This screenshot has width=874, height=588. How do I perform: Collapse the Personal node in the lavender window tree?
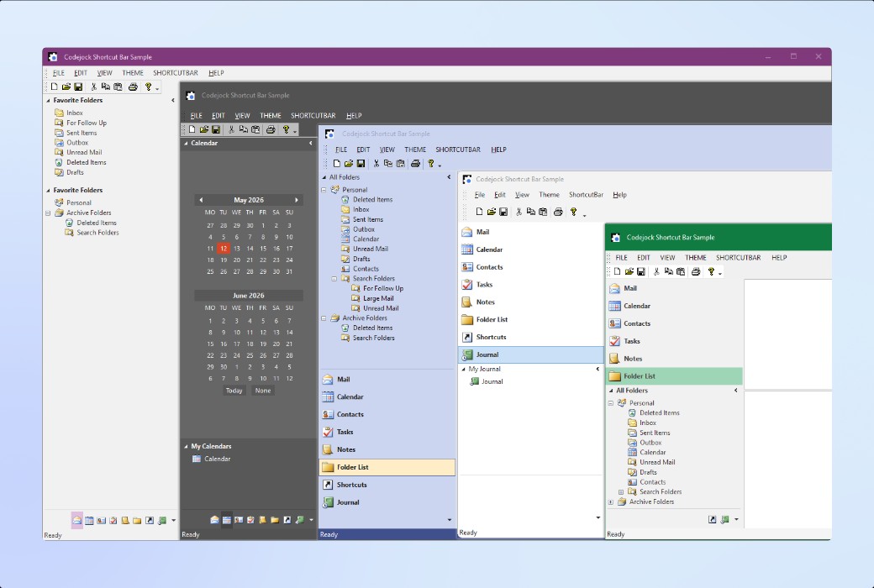tap(324, 190)
